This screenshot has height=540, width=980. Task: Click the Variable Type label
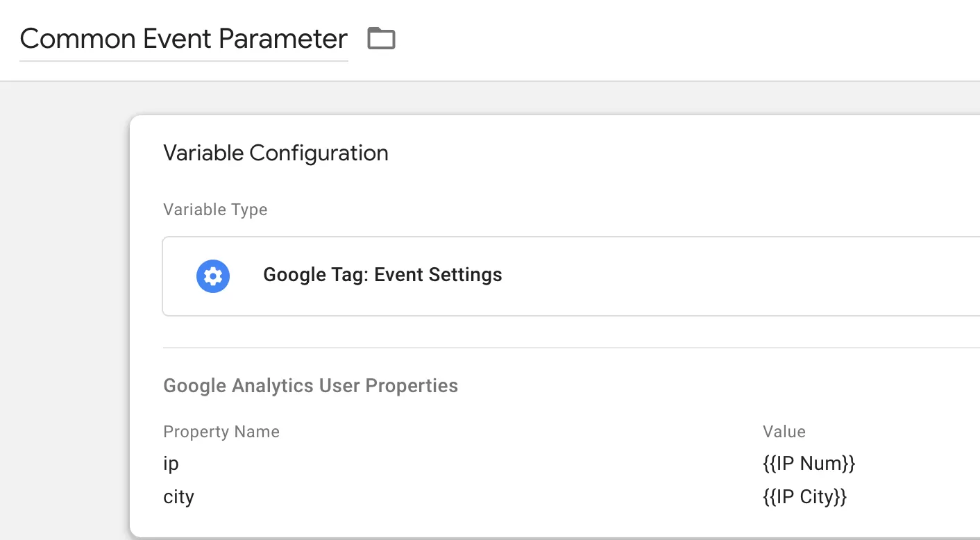click(215, 210)
